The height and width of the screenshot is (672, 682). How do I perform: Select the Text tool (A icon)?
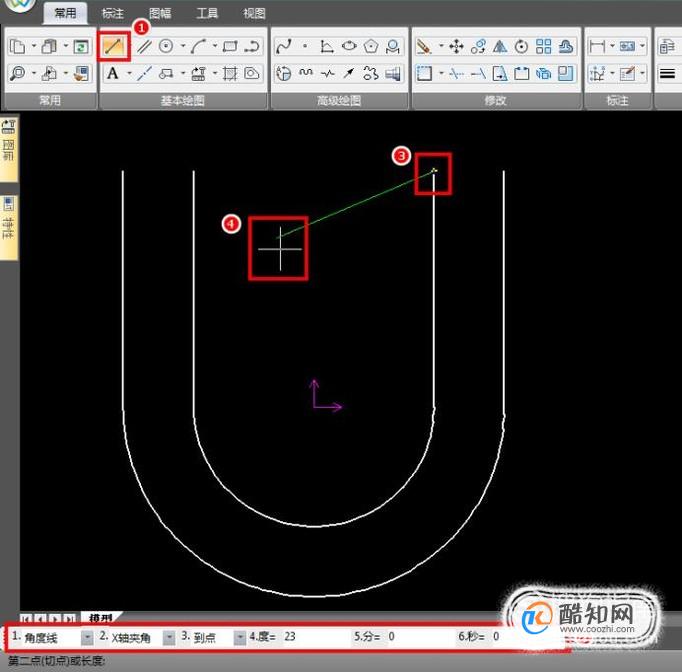[113, 74]
